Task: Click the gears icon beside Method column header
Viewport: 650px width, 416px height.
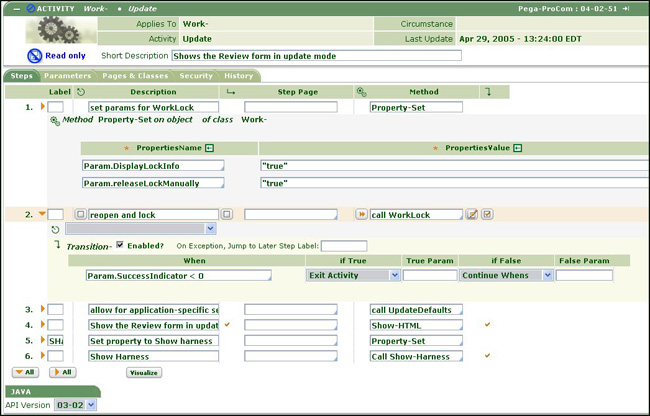Action: click(x=361, y=92)
